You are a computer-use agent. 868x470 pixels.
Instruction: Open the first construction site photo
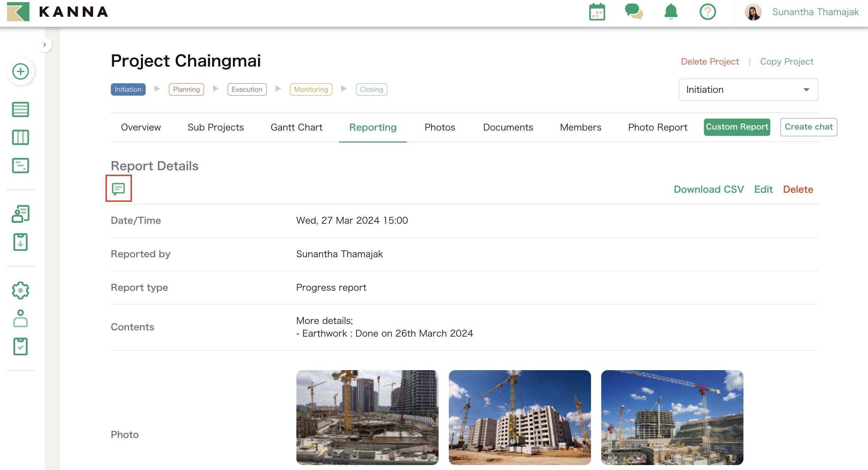coord(367,417)
